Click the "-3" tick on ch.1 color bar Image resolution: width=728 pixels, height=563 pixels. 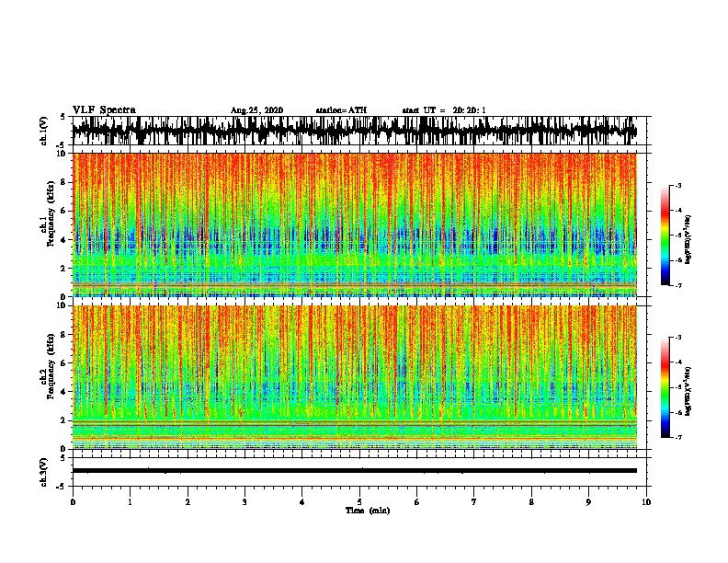coord(678,185)
